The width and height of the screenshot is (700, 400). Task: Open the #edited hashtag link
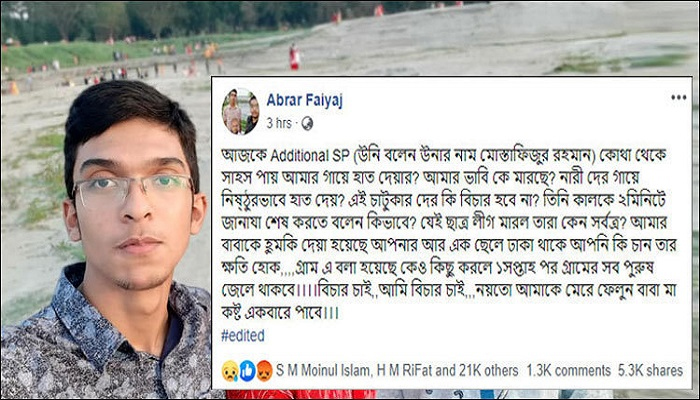click(243, 335)
